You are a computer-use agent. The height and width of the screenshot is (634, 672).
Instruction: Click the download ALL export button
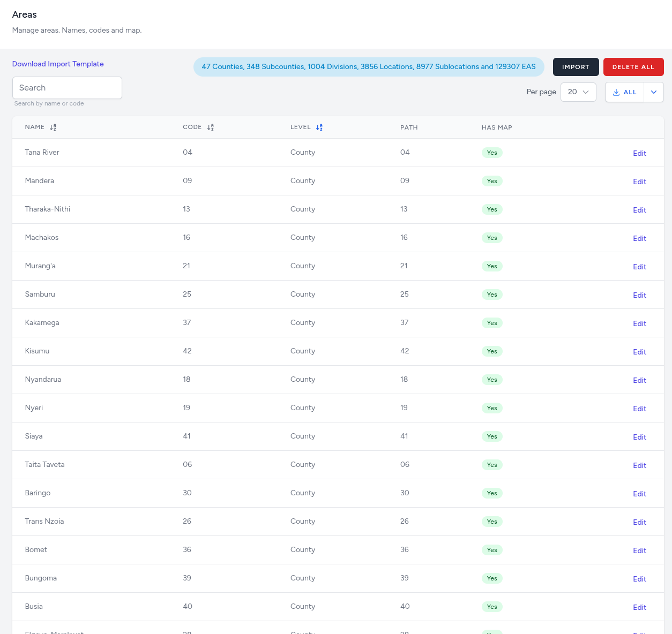point(625,92)
